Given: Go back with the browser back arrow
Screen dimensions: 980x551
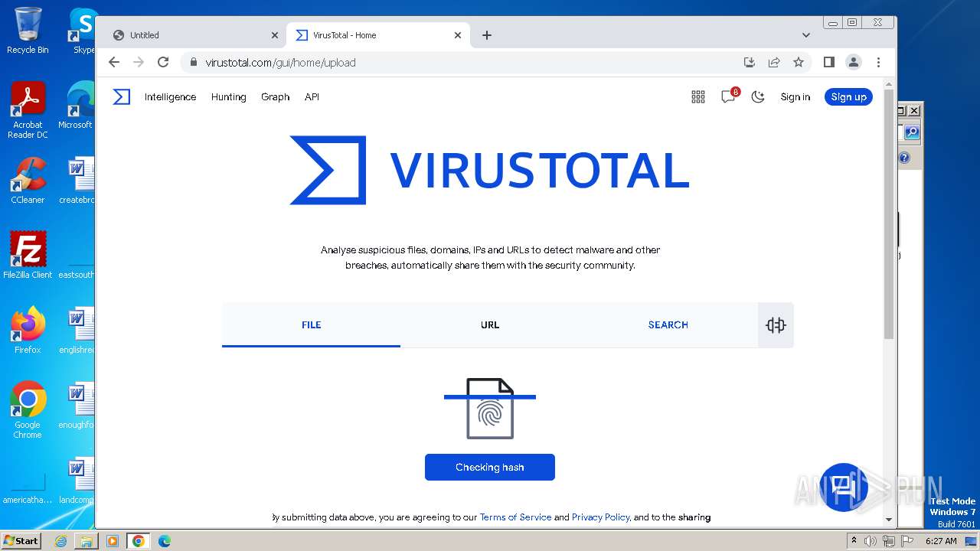Looking at the screenshot, I should point(114,62).
